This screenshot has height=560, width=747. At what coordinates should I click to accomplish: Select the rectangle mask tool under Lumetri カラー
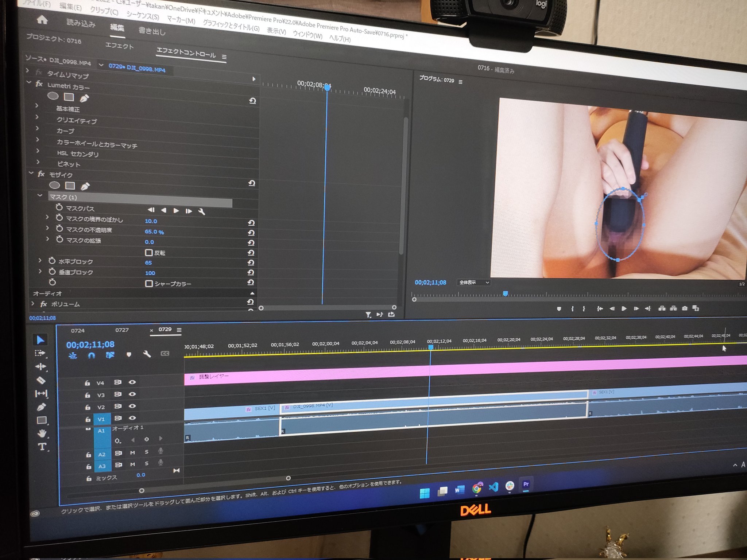[69, 97]
